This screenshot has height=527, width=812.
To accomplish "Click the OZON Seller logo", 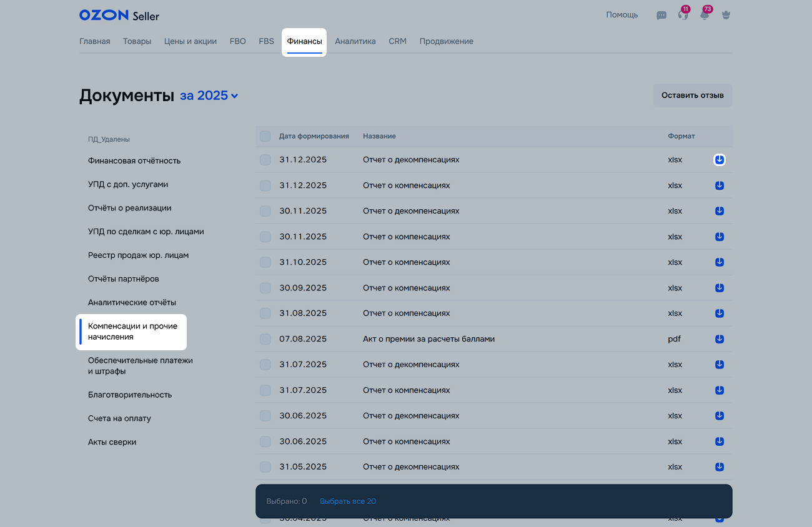I will [119, 15].
